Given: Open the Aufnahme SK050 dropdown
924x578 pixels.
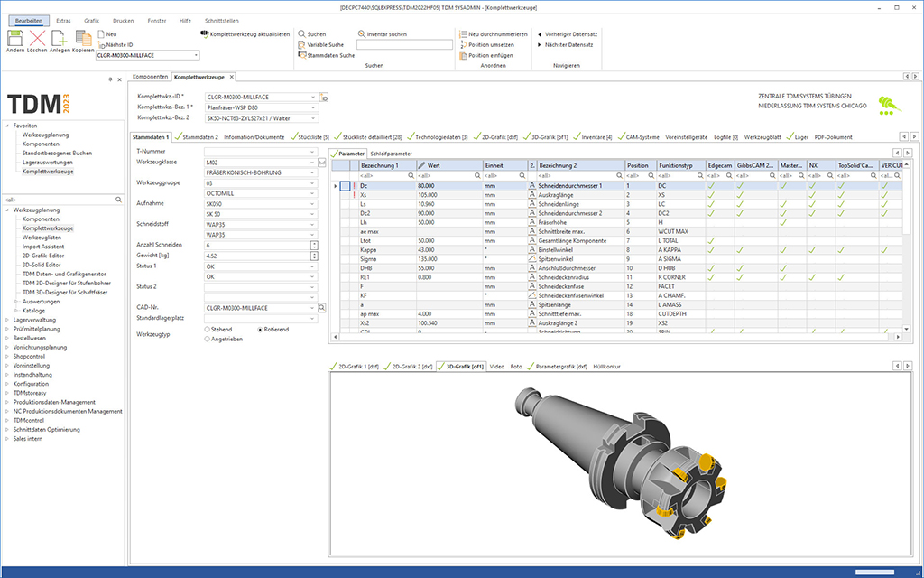Looking at the screenshot, I should pyautogui.click(x=313, y=204).
